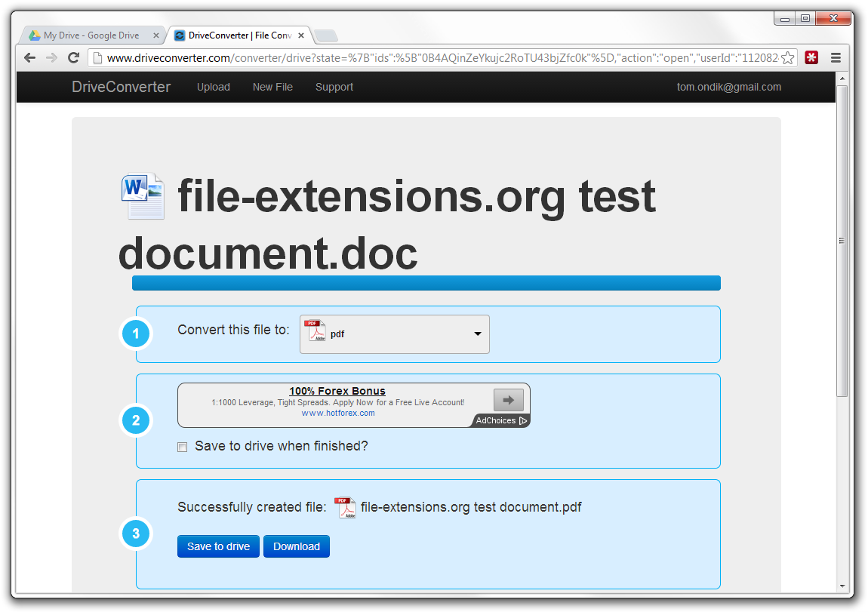
Task: Click the browser back arrow
Action: 30,57
